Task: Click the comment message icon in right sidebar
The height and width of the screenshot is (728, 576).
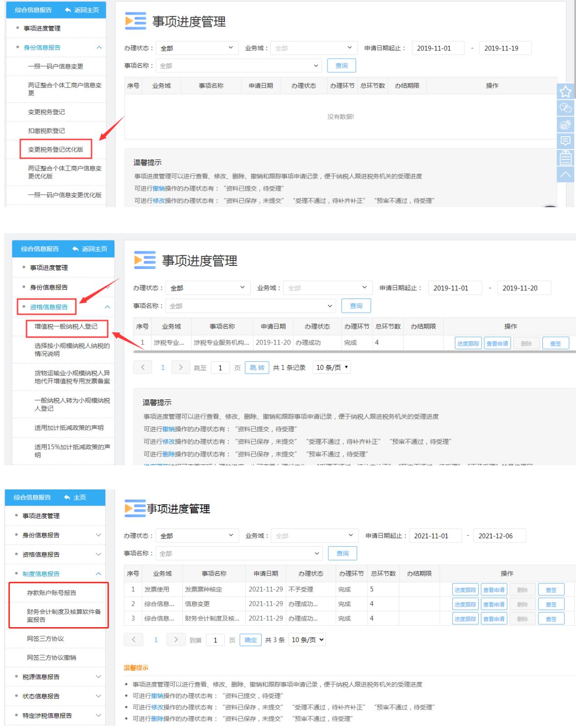Action: pos(566,141)
